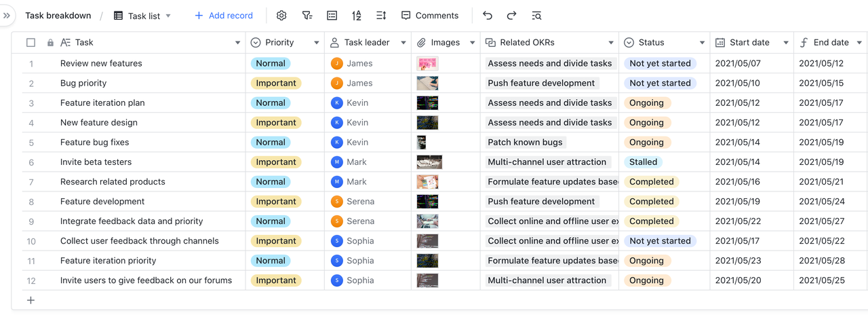Open the field settings gear icon
The image size is (868, 315).
click(x=281, y=16)
